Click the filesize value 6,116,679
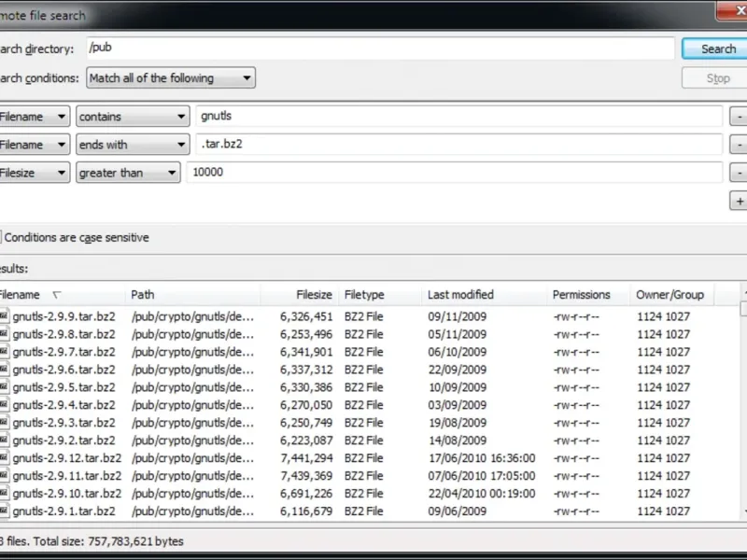747x560 pixels. [x=306, y=511]
